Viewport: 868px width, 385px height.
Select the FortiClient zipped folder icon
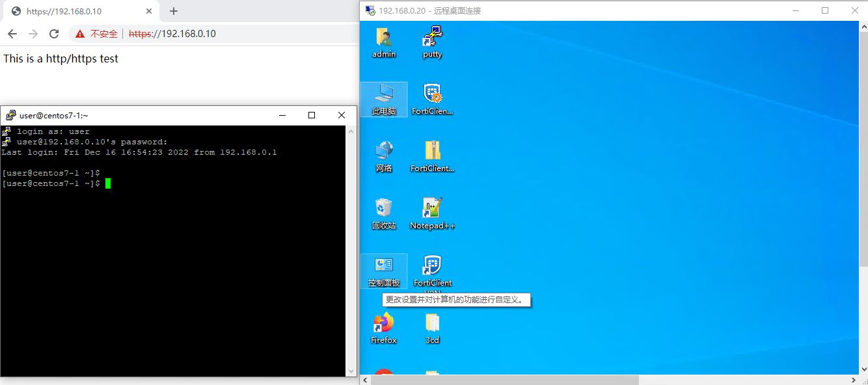pyautogui.click(x=433, y=153)
